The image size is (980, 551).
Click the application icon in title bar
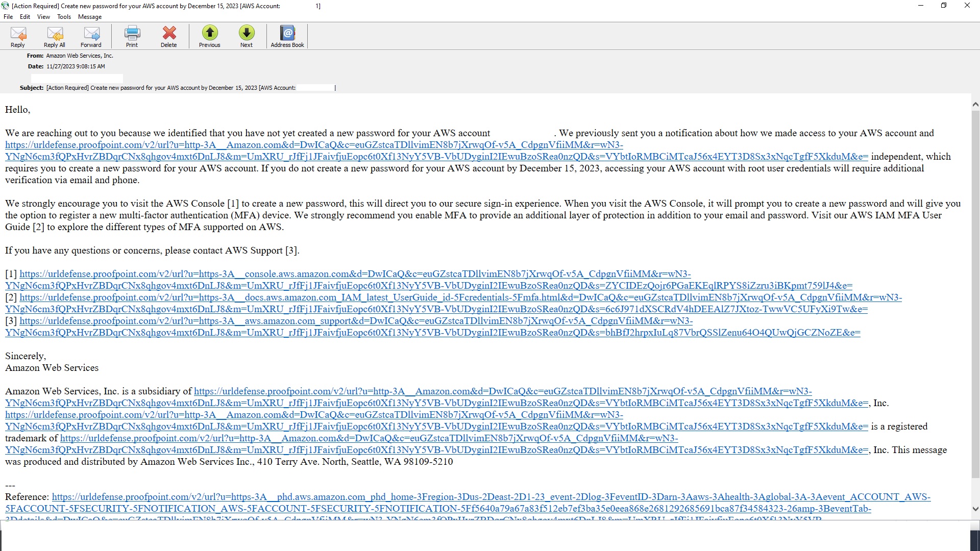(x=5, y=6)
